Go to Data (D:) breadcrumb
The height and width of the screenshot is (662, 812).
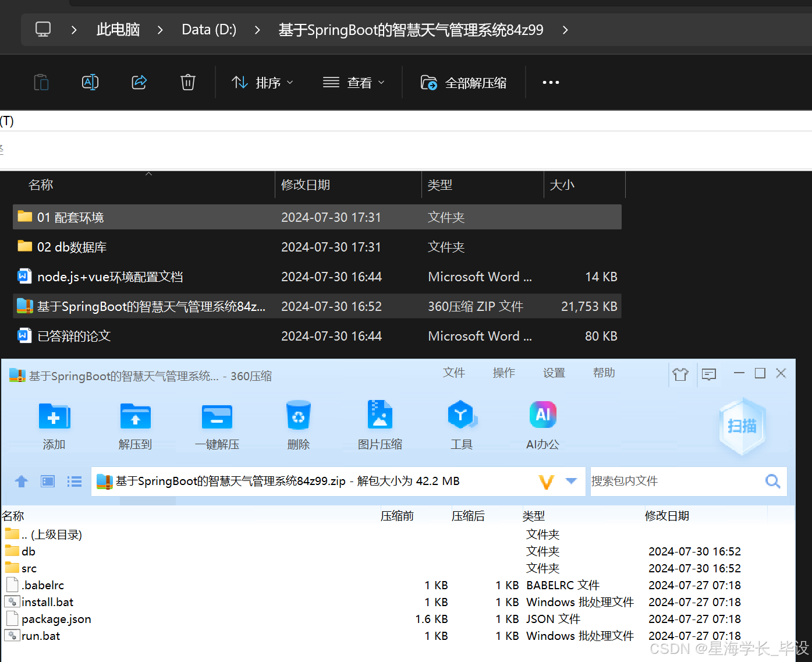[x=209, y=30]
